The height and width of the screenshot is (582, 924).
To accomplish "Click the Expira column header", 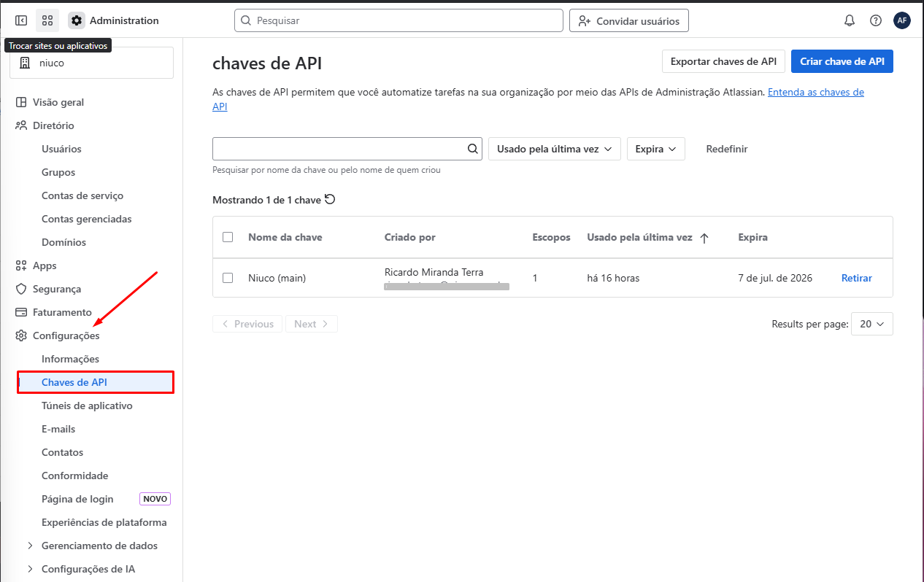I will [752, 237].
